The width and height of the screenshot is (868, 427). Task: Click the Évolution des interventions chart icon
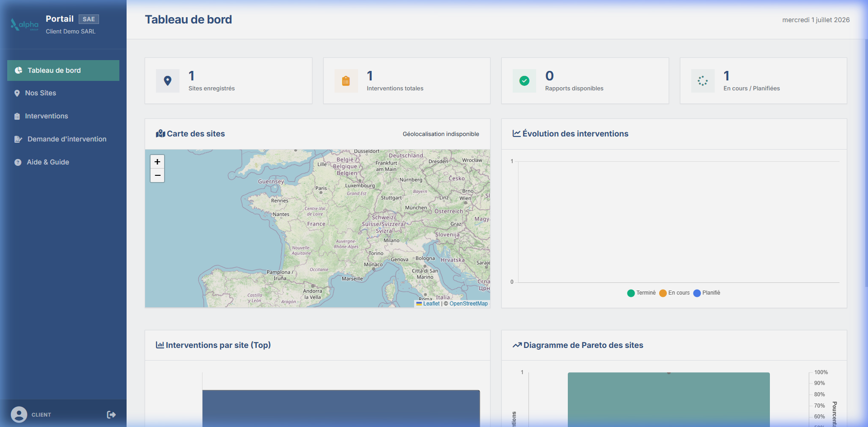click(x=517, y=134)
